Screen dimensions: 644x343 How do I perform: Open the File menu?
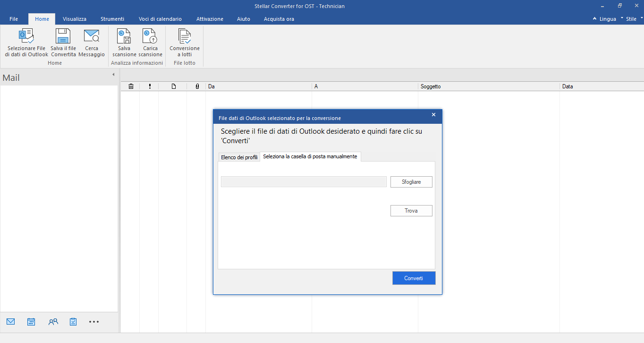click(14, 19)
